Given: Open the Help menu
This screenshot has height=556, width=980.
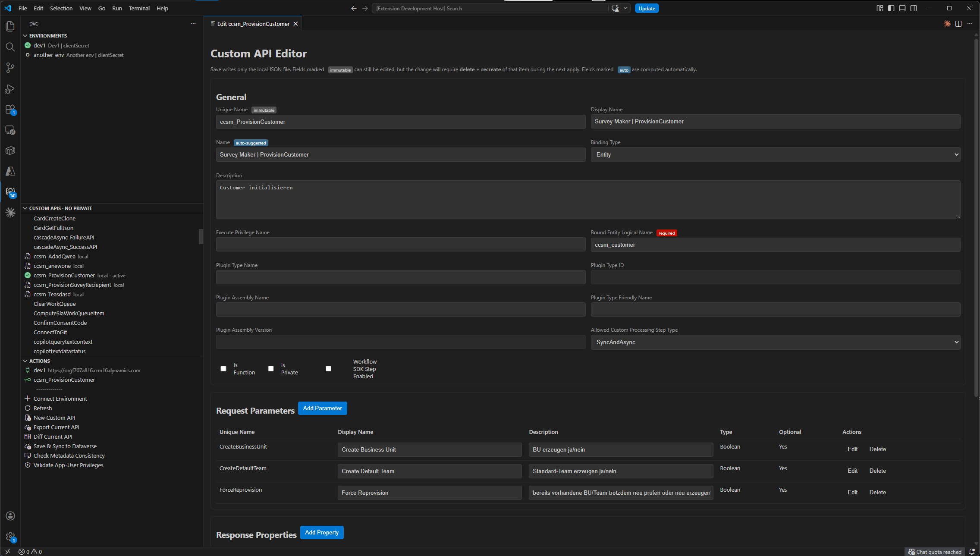Looking at the screenshot, I should 162,8.
